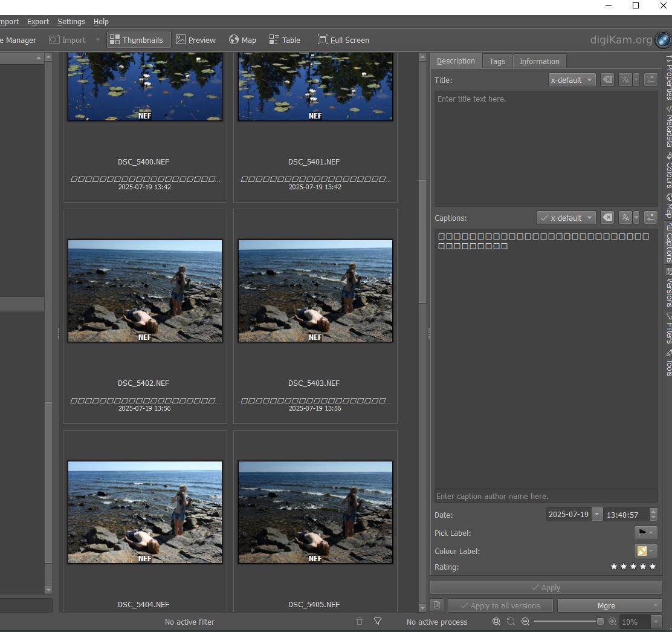Click the Captions translate icon
The image size is (672, 632).
(625, 218)
